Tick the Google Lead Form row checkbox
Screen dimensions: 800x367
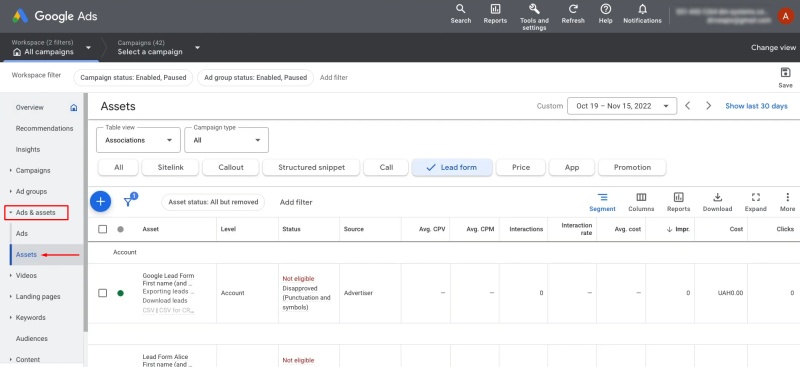[103, 293]
